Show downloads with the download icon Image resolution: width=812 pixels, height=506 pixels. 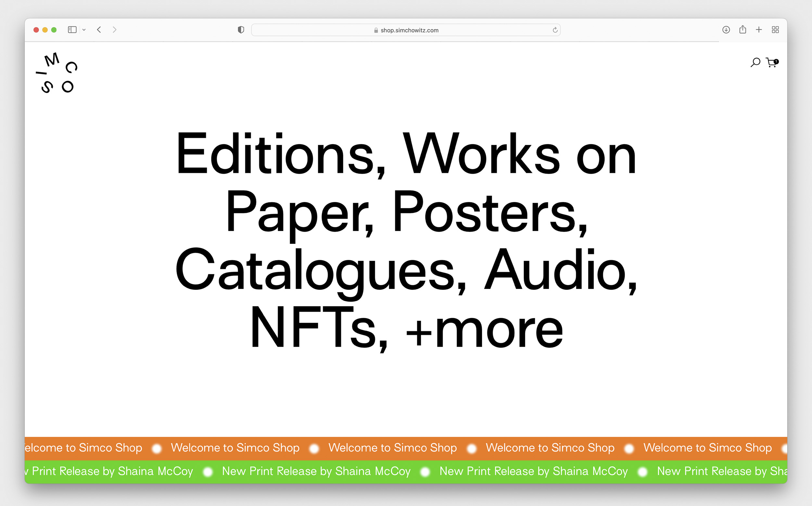pyautogui.click(x=726, y=30)
